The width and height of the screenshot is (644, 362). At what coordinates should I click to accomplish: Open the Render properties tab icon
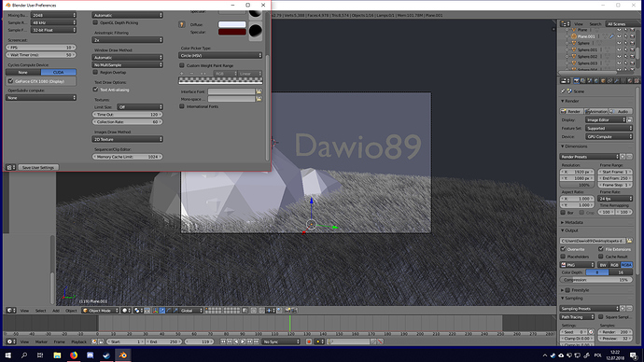pyautogui.click(x=577, y=81)
